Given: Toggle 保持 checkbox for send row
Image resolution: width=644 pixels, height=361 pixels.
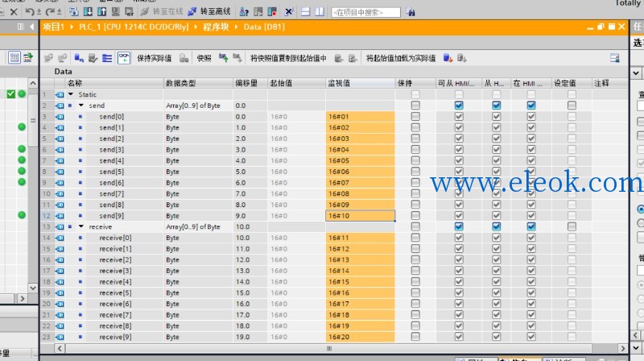Looking at the screenshot, I should pyautogui.click(x=415, y=106).
